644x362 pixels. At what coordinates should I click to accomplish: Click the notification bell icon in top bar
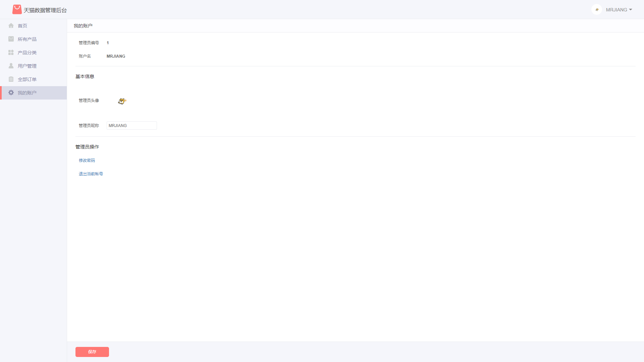(x=597, y=10)
